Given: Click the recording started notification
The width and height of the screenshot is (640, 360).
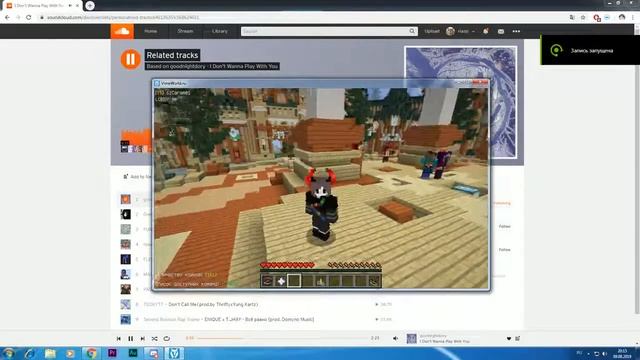Looking at the screenshot, I should (x=590, y=50).
